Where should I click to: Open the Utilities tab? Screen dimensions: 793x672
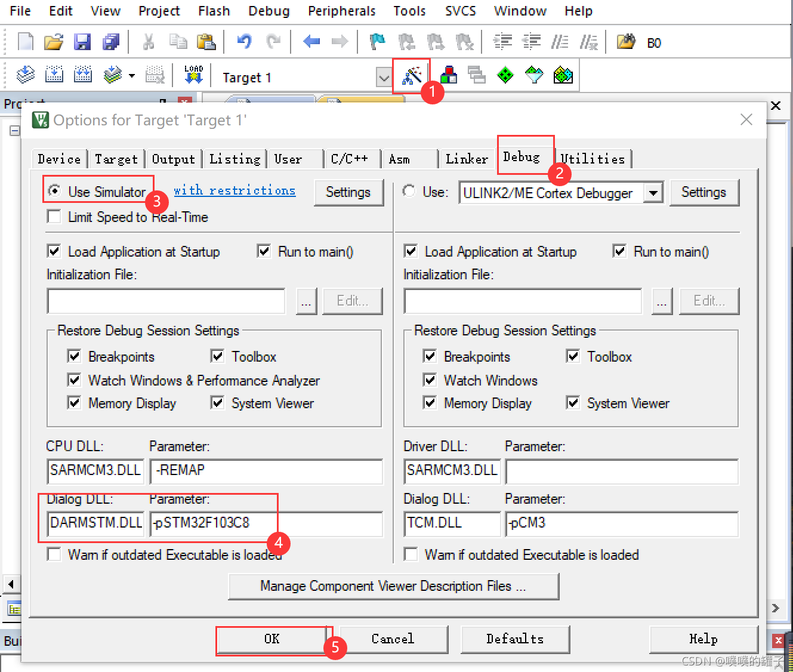[593, 159]
